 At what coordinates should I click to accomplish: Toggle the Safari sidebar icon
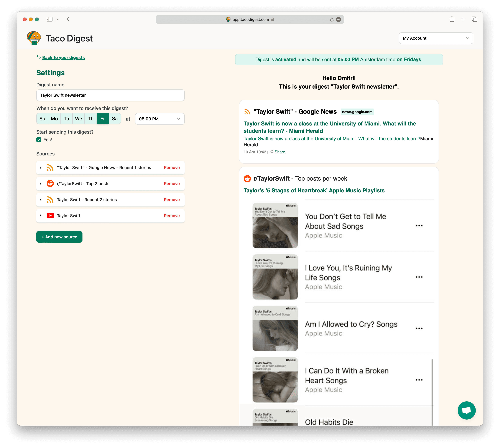click(49, 19)
